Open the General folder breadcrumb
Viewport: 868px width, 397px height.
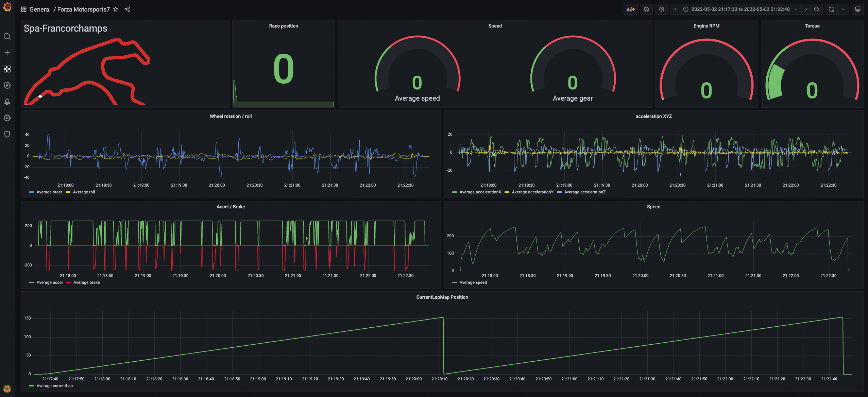pyautogui.click(x=40, y=9)
